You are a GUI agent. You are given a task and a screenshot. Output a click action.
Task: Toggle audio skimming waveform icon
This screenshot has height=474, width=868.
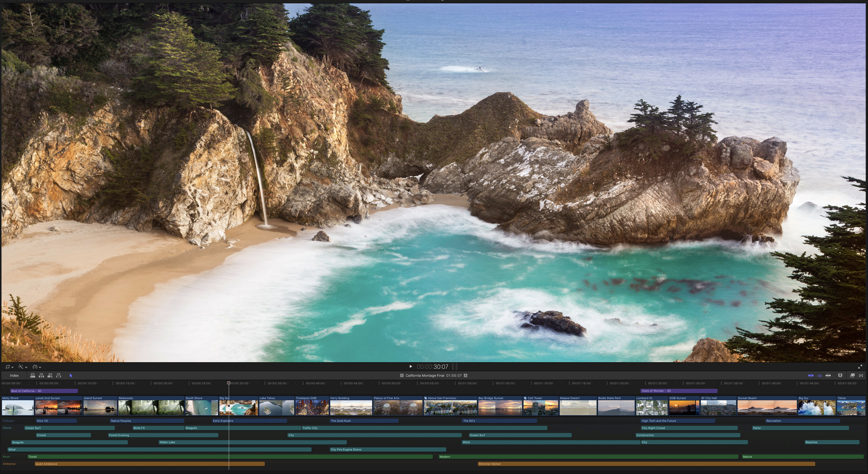(x=819, y=376)
